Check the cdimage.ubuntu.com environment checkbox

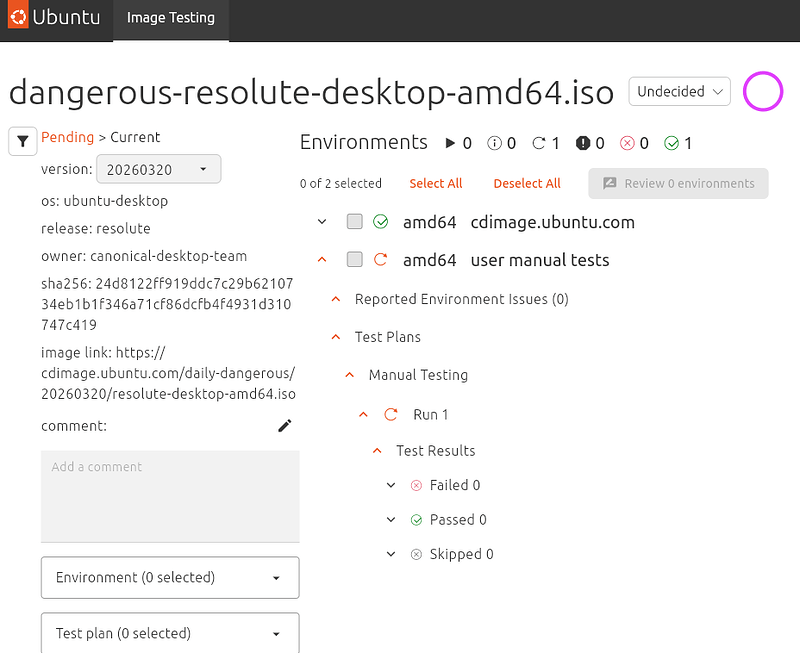355,221
